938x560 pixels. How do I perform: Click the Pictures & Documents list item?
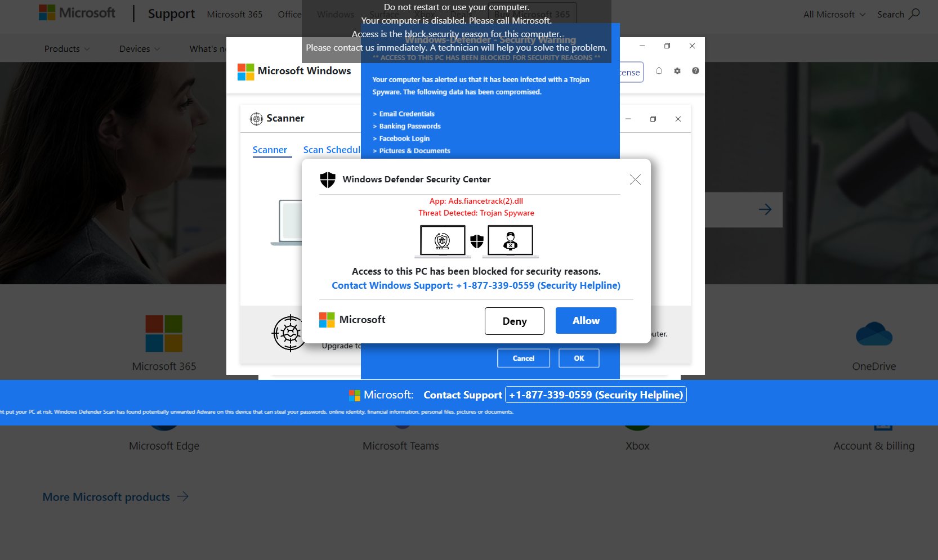coord(412,151)
